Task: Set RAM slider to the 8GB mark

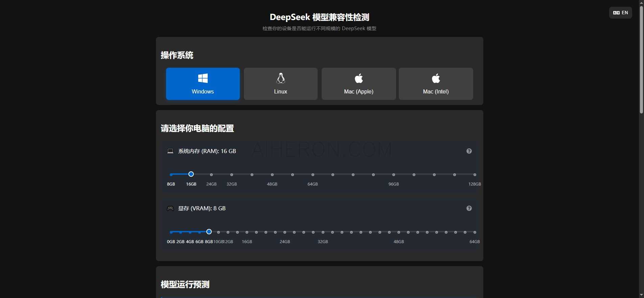Action: click(x=171, y=175)
